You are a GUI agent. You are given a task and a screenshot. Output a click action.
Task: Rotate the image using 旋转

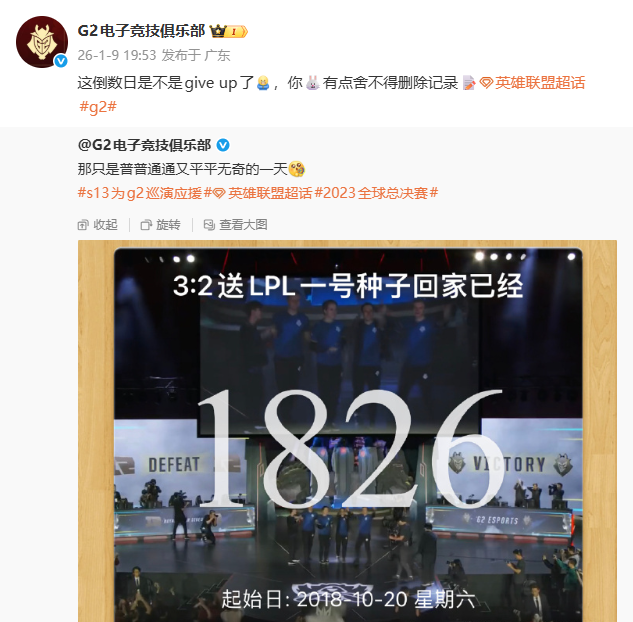pos(160,225)
